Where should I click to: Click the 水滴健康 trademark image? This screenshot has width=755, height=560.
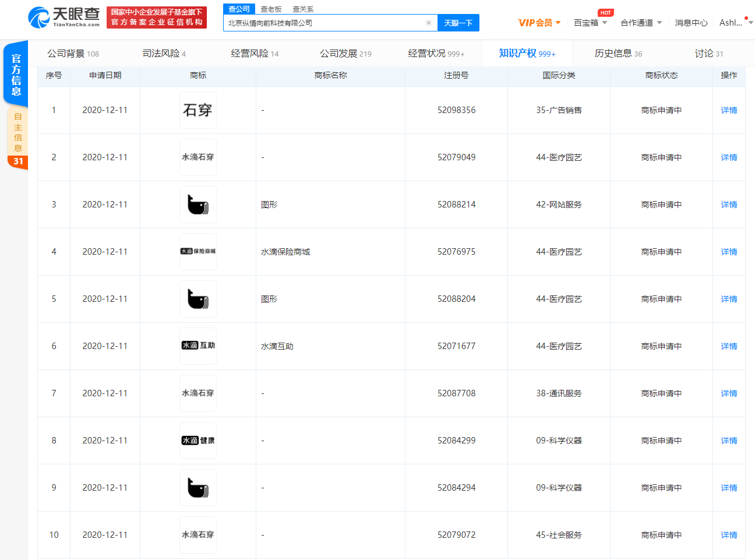197,440
